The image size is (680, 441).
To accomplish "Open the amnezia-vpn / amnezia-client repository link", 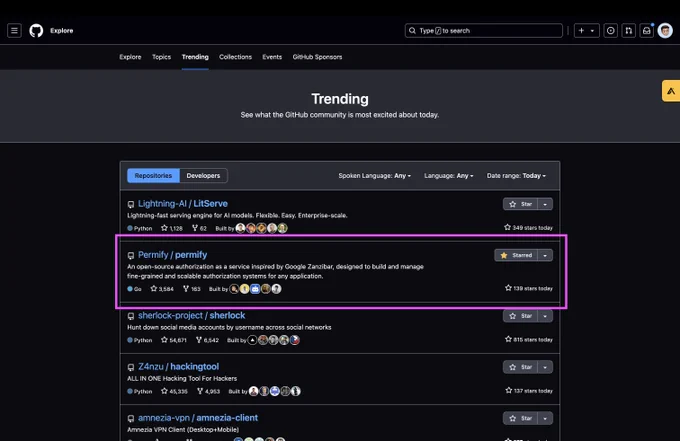I will (x=198, y=418).
